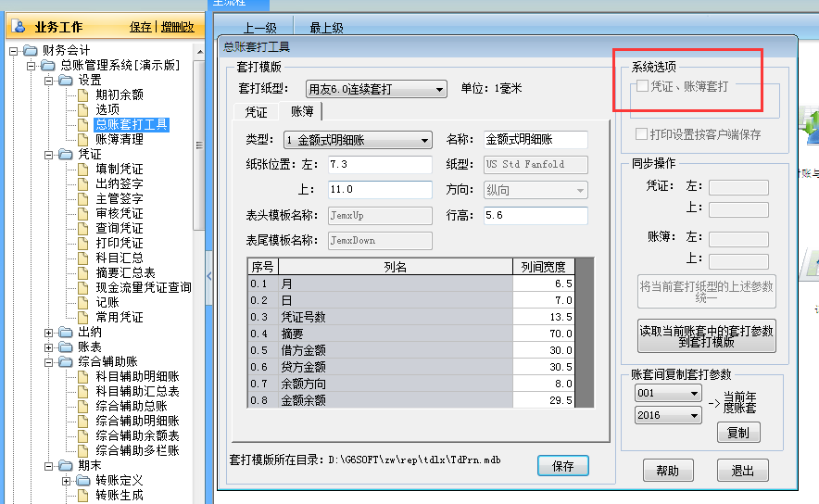
Task: Click the 名称 input field
Action: tap(535, 140)
